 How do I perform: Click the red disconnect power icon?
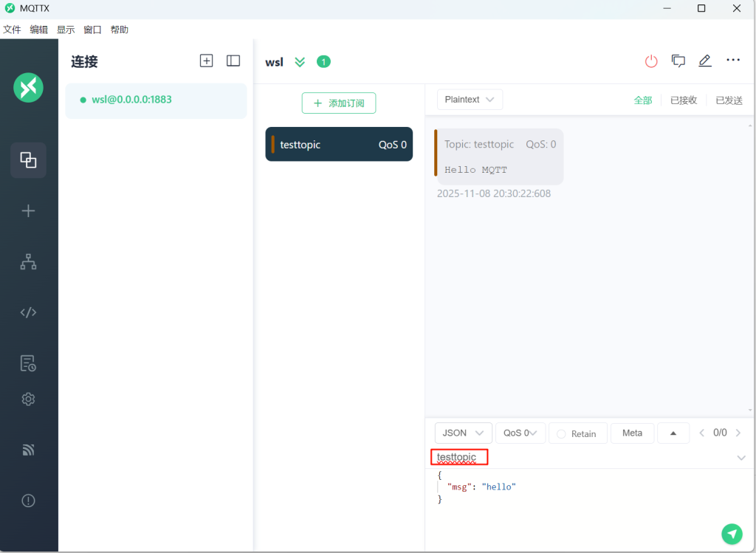[650, 61]
